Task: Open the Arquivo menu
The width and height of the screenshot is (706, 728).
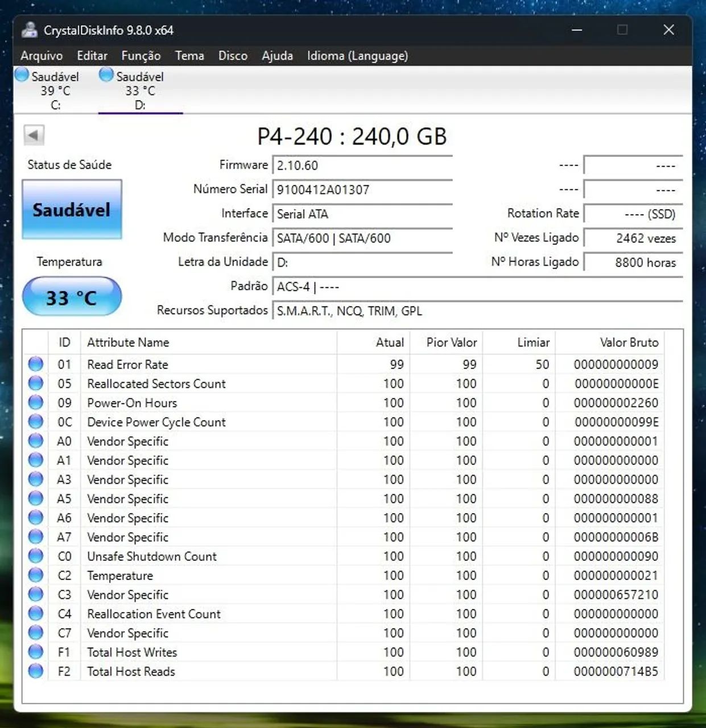Action: (x=42, y=56)
